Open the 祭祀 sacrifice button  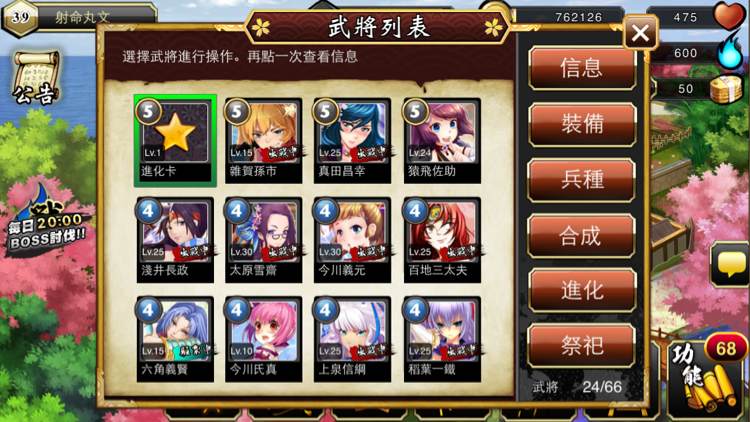coord(582,345)
